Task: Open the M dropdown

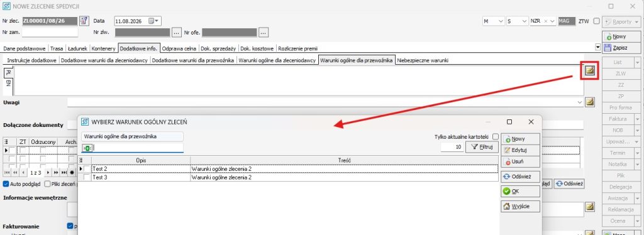Action: tap(501, 21)
